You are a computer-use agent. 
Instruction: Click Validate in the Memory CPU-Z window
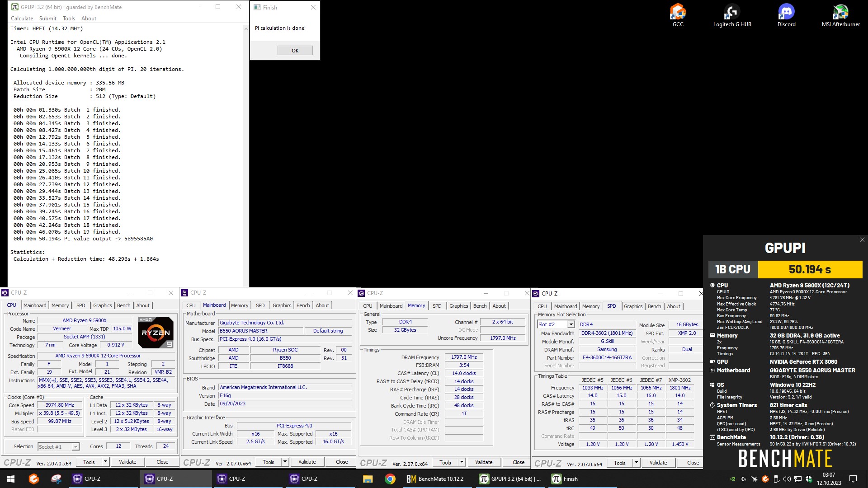[484, 462]
